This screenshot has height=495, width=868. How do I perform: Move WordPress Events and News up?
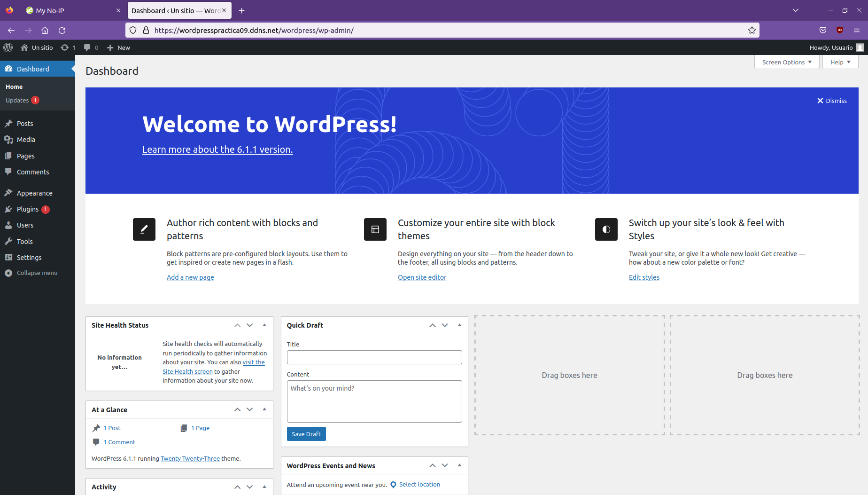coord(433,465)
